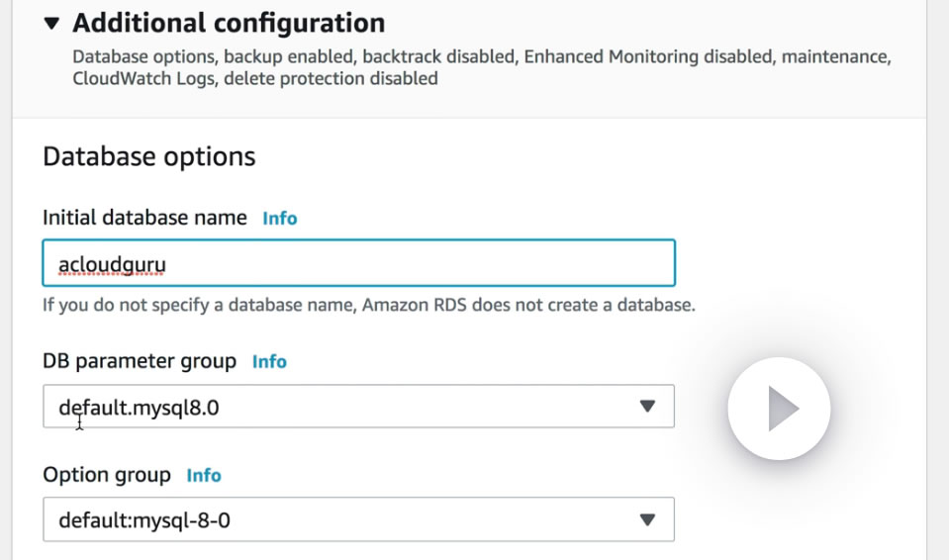Click the Additional configuration summary description
The image size is (949, 560).
[x=481, y=67]
